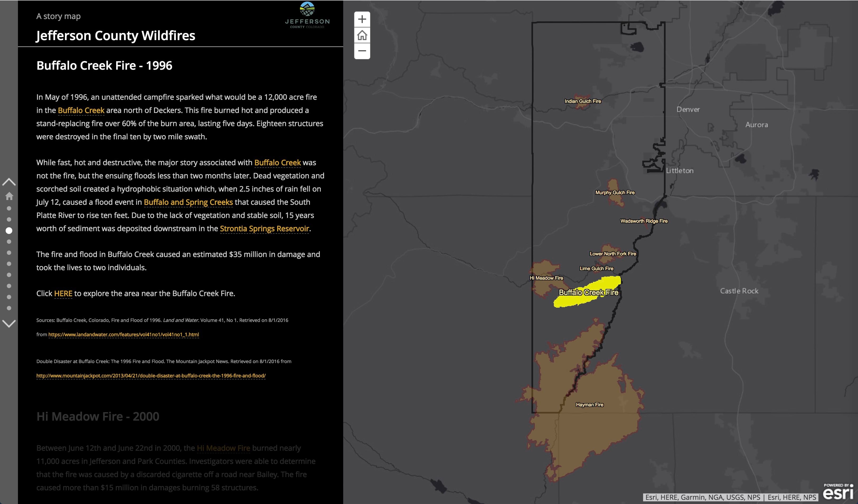Open the mountainjackpot.com source link
Viewport: 858px width, 504px height.
pos(151,376)
